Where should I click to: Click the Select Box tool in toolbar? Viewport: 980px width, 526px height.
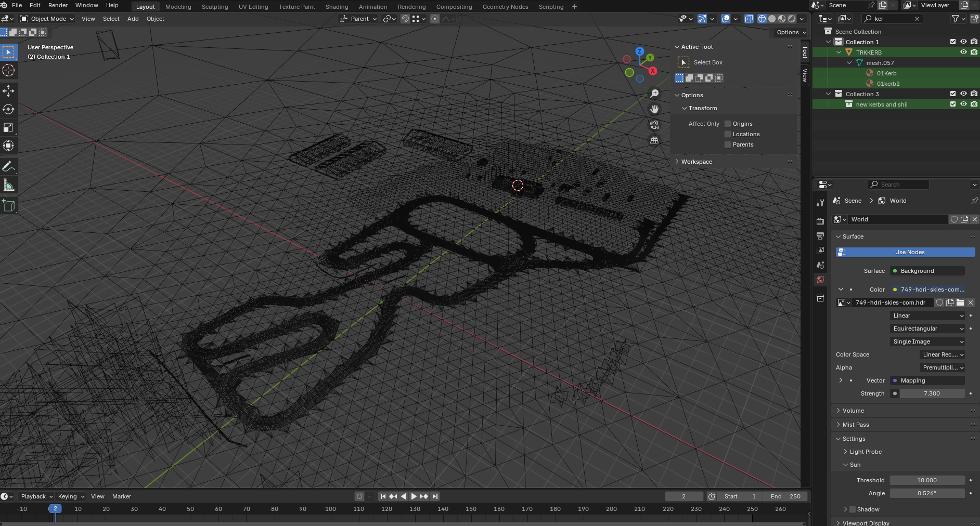8,52
